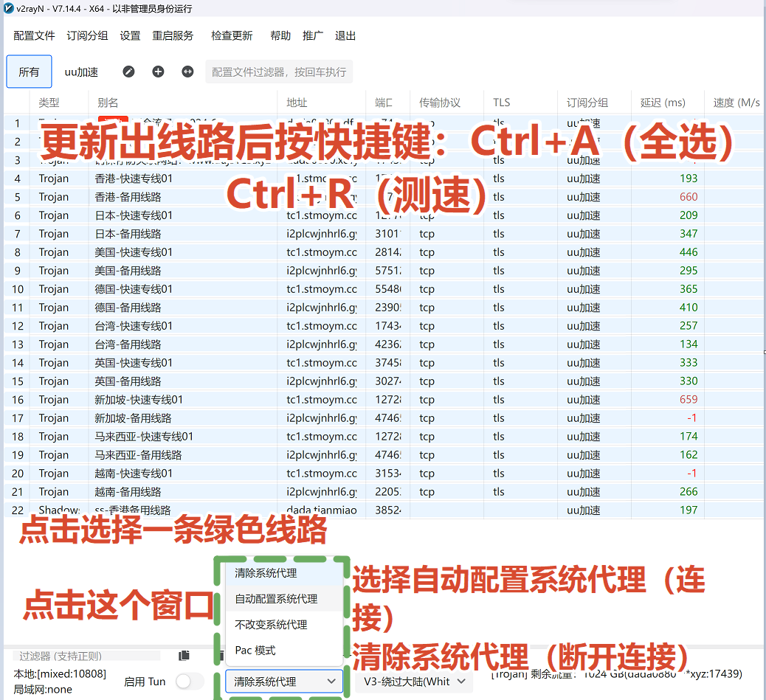The image size is (766, 700).
Task: Click the 660 latency value in row 5
Action: coord(689,197)
